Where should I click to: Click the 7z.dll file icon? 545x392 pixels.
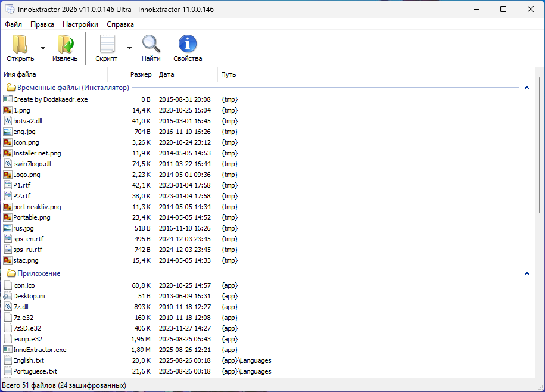point(8,307)
